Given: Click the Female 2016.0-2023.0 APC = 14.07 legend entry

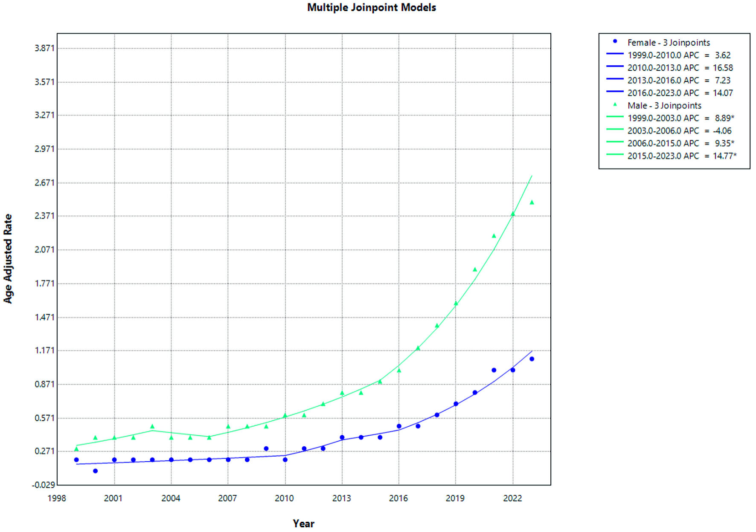Looking at the screenshot, I should pyautogui.click(x=680, y=93).
